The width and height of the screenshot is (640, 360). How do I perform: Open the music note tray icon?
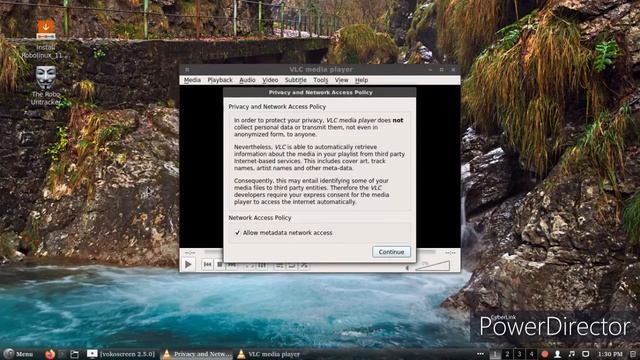click(571, 354)
